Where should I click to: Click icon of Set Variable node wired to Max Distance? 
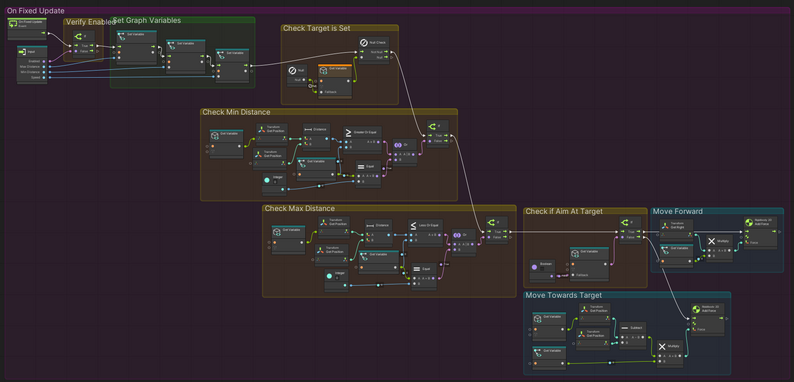point(122,36)
